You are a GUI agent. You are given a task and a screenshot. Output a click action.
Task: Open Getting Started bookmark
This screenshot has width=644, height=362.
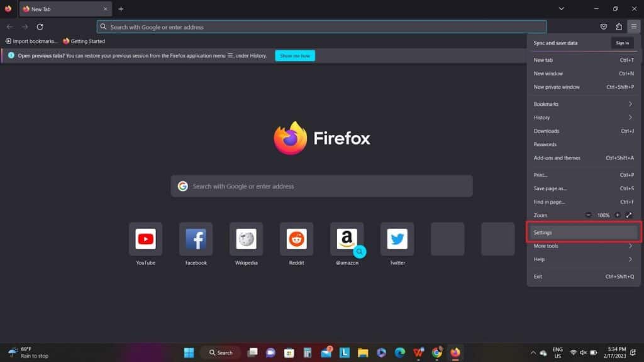coord(84,41)
